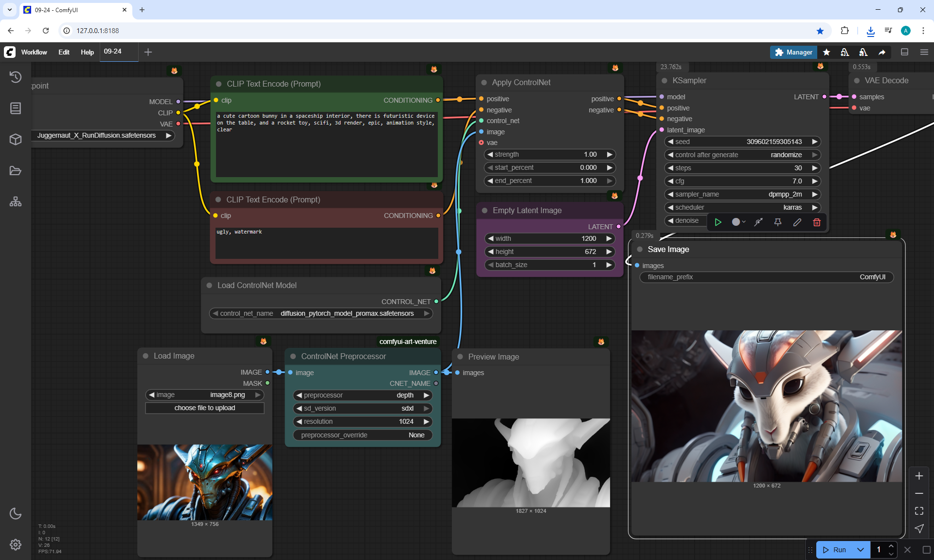Switch to dark theme via the moon icon
This screenshot has height=560, width=934.
point(16,513)
